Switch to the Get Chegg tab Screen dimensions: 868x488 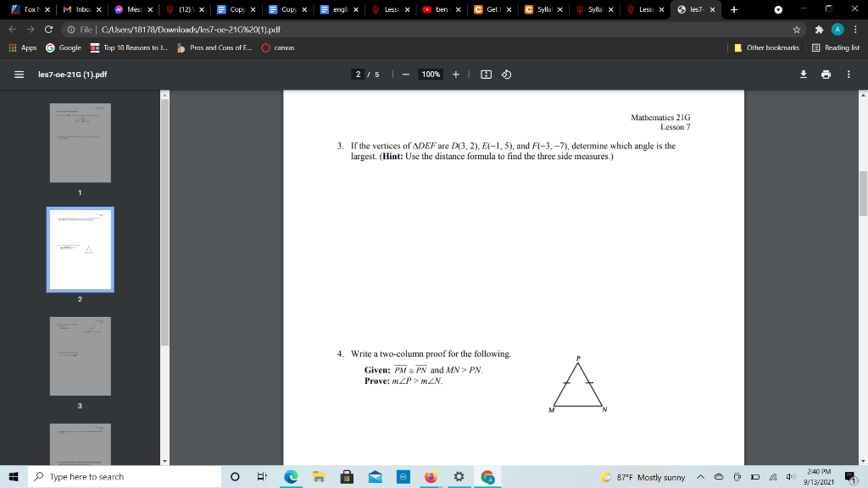coord(492,9)
